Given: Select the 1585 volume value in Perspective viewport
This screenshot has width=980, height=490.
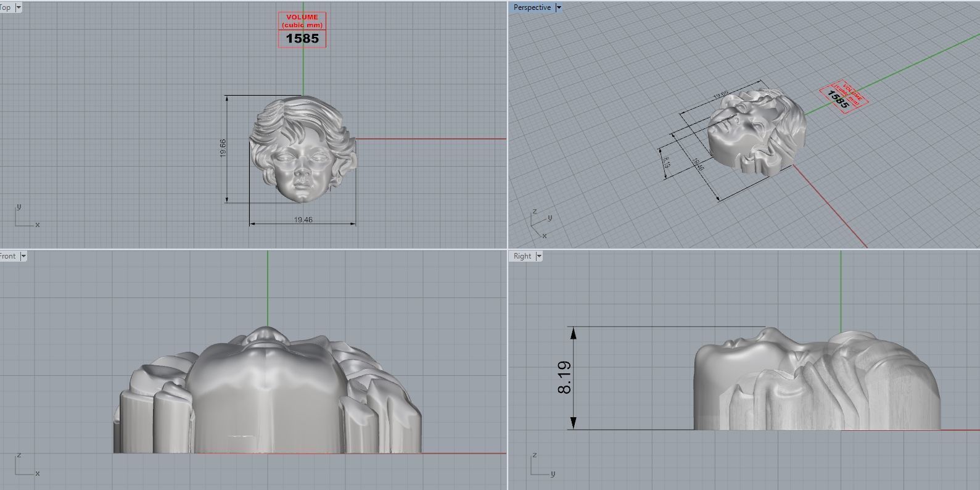Looking at the screenshot, I should tap(839, 99).
